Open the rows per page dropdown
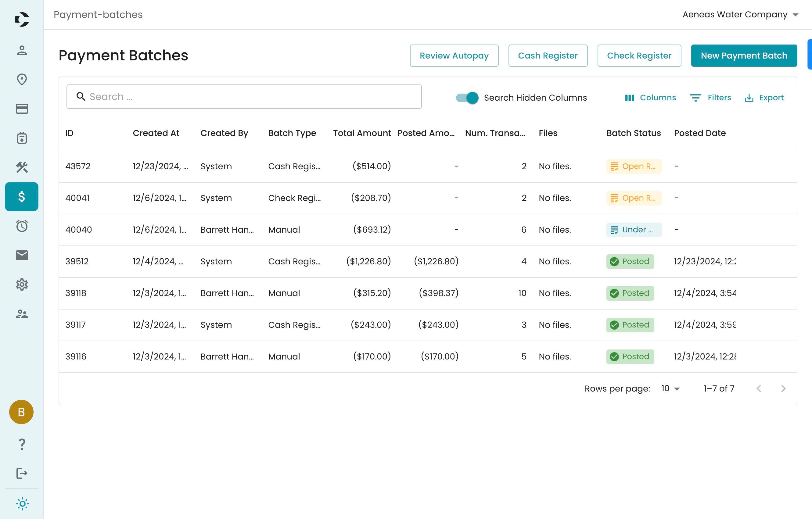812x519 pixels. tap(670, 388)
